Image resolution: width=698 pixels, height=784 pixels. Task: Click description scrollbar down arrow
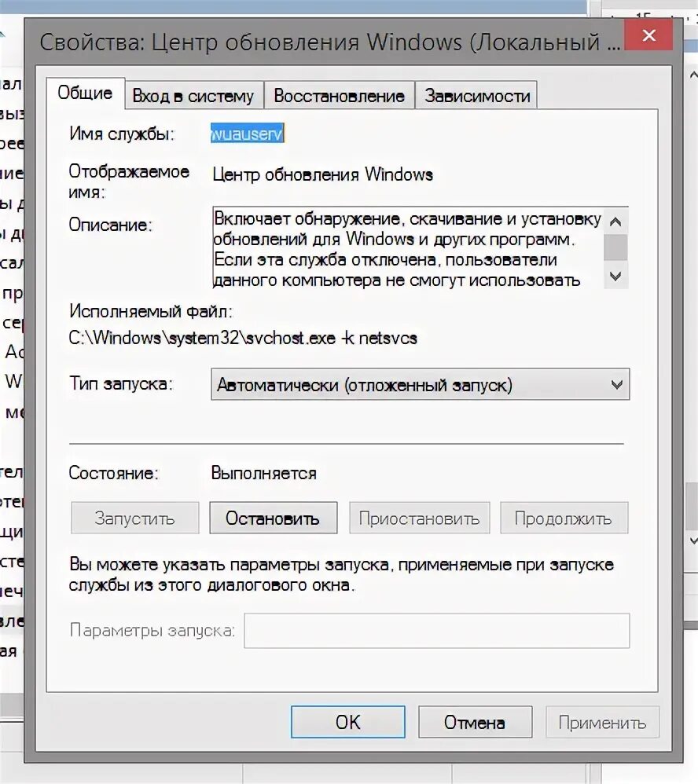616,276
